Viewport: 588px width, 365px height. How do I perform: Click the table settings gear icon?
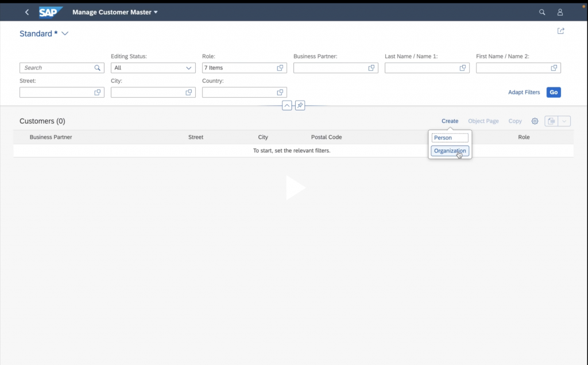[535, 121]
